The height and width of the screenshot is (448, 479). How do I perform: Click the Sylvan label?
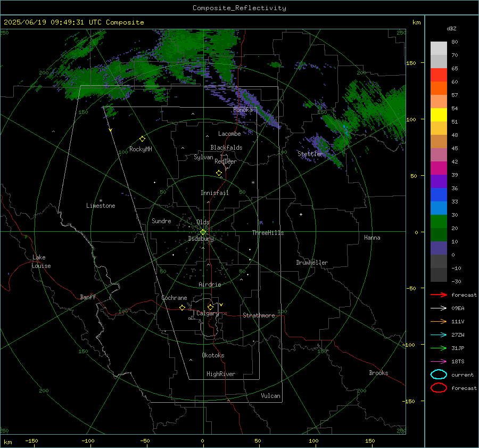pyautogui.click(x=203, y=158)
